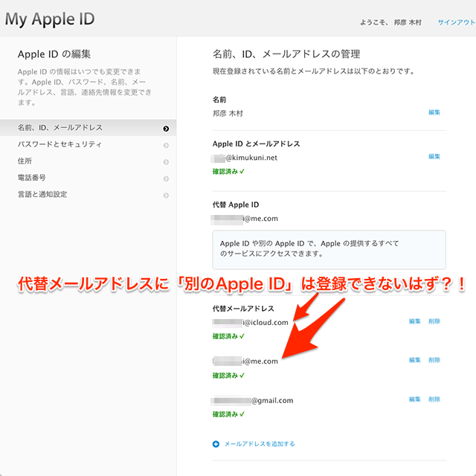Click 編集 for the 名前 field
This screenshot has height=476, width=476.
click(x=434, y=112)
